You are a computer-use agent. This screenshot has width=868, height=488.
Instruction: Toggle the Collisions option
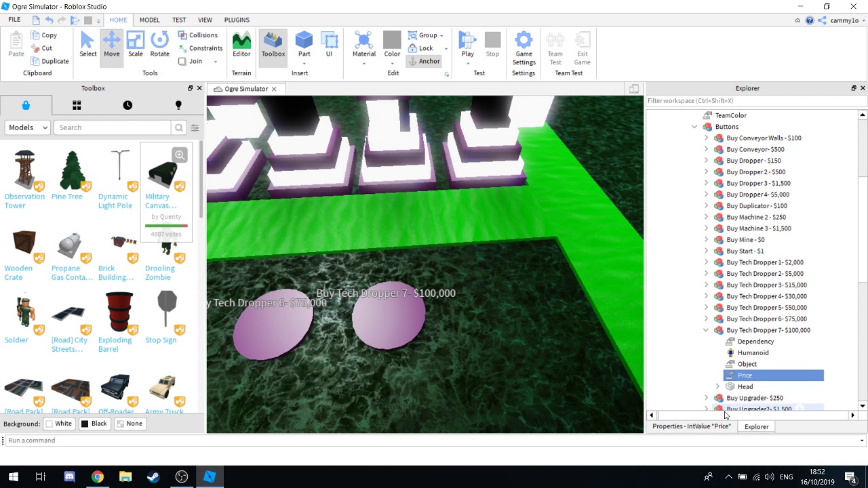(x=198, y=35)
